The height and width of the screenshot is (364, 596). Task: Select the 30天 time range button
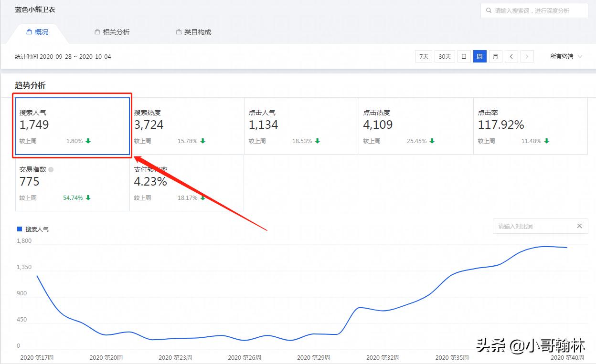click(445, 56)
